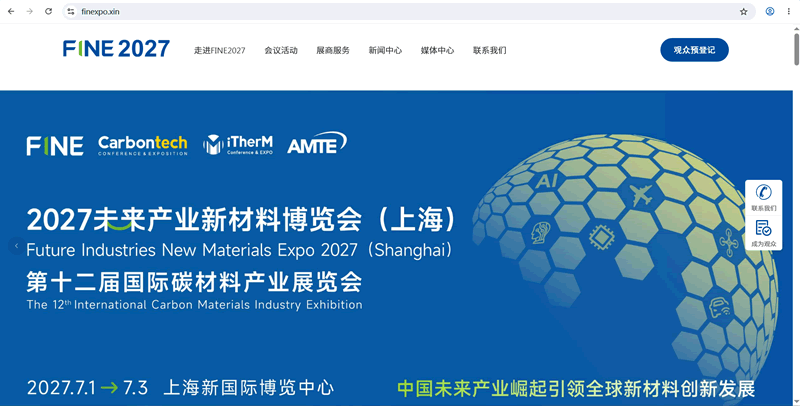Click the green 中国未来产业崛起 slogan
The image size is (800, 406).
(x=576, y=389)
